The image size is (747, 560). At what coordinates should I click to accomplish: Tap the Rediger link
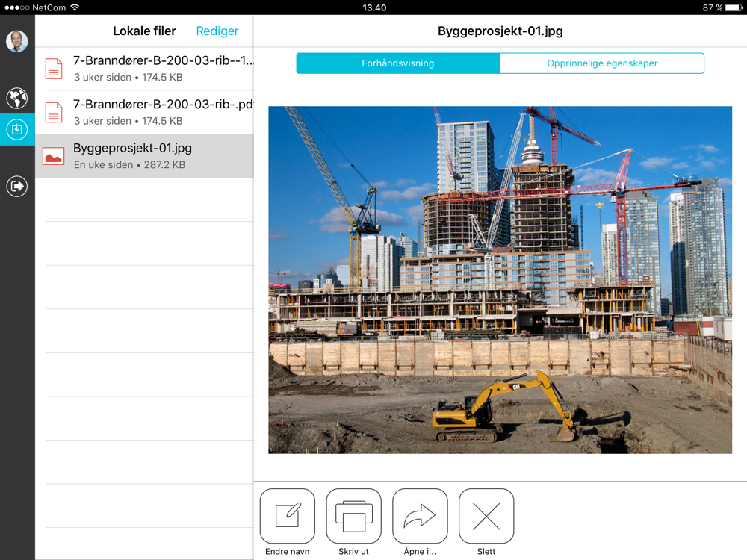[217, 31]
